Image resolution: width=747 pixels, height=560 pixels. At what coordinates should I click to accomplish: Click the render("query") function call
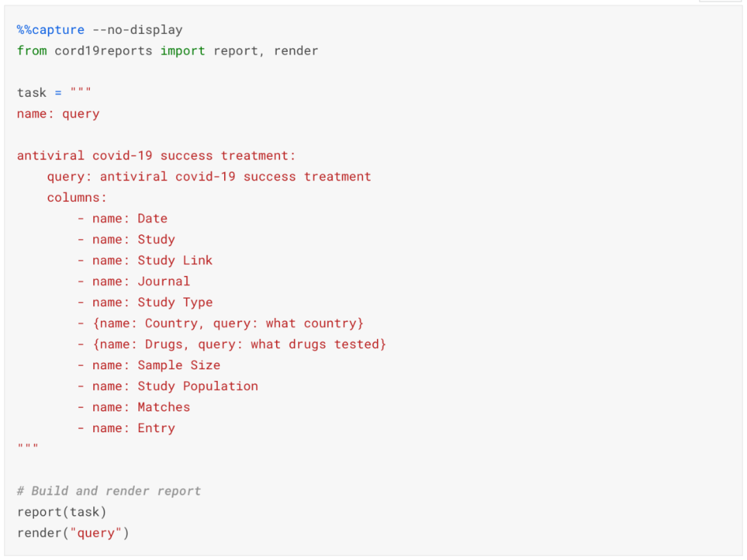[x=73, y=532]
